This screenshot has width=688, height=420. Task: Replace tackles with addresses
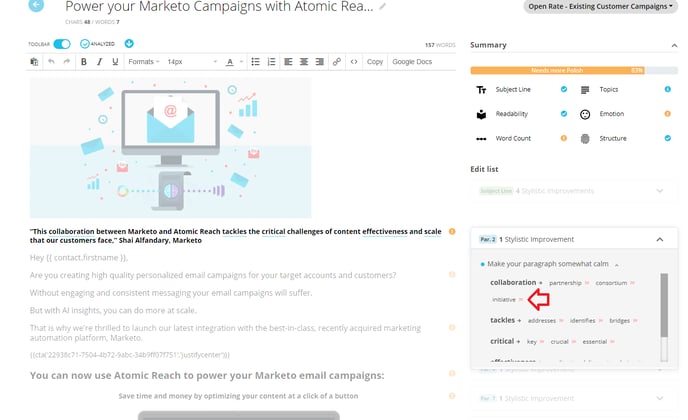pyautogui.click(x=542, y=321)
